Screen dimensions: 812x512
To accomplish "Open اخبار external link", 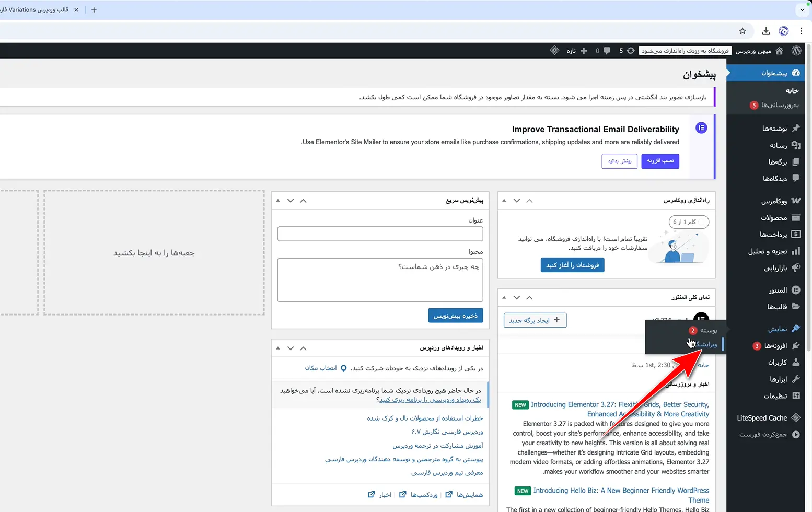I will pyautogui.click(x=380, y=495).
